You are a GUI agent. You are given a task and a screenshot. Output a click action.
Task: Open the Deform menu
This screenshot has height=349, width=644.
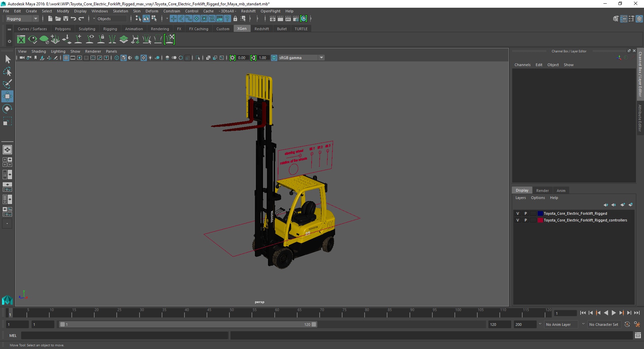(152, 11)
